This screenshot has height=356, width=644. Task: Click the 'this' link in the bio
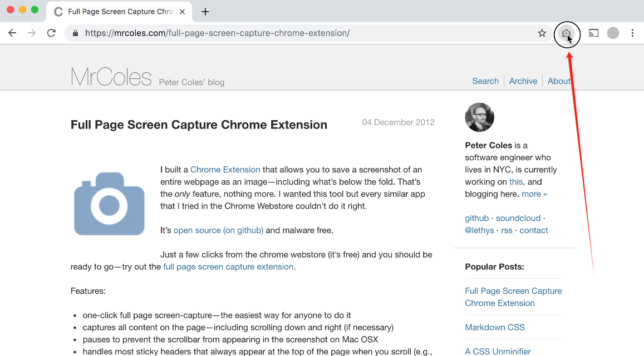(x=516, y=182)
